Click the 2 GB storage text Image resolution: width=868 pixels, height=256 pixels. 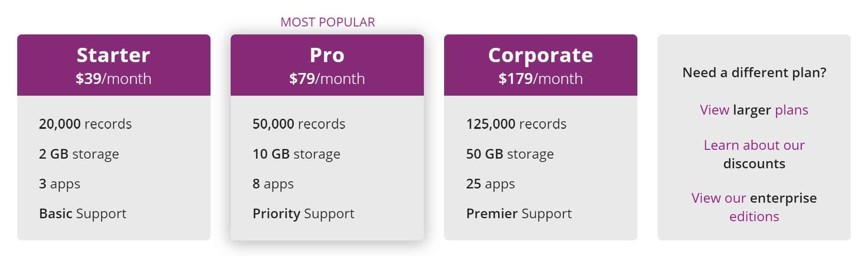coord(79,154)
